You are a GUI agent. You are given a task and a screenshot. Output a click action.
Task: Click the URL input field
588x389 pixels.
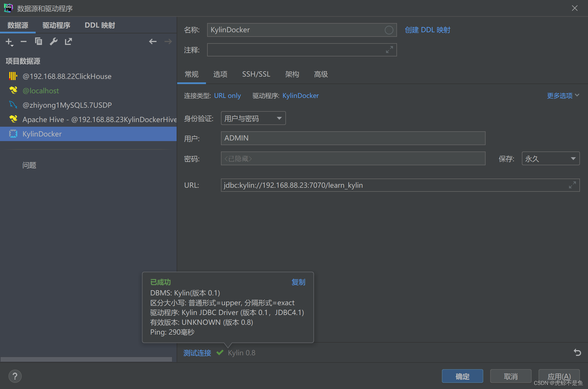point(394,185)
